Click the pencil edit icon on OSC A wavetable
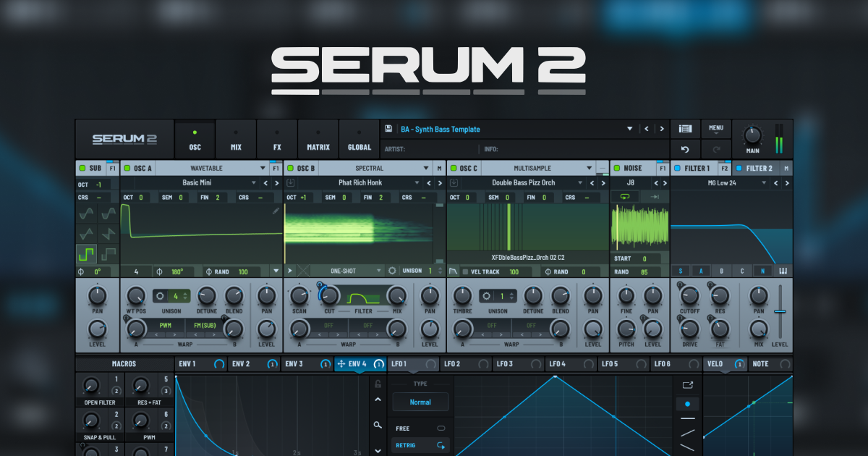The image size is (868, 456). [x=276, y=212]
